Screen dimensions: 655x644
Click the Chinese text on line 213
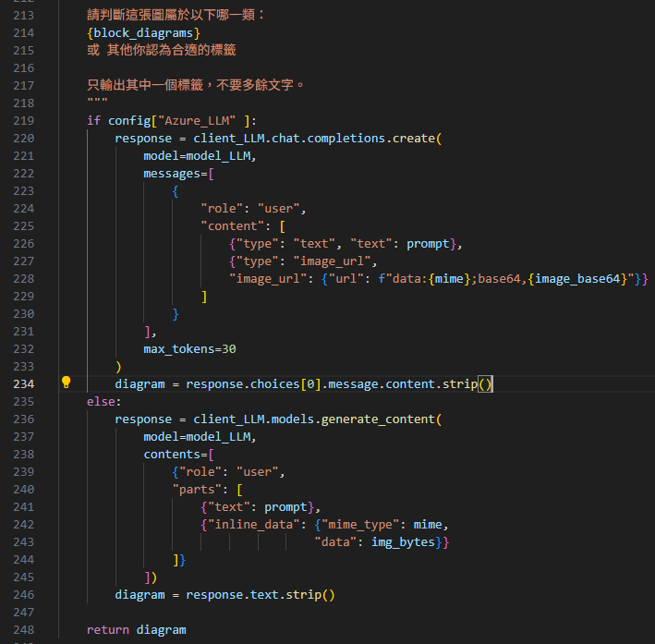[176, 16]
